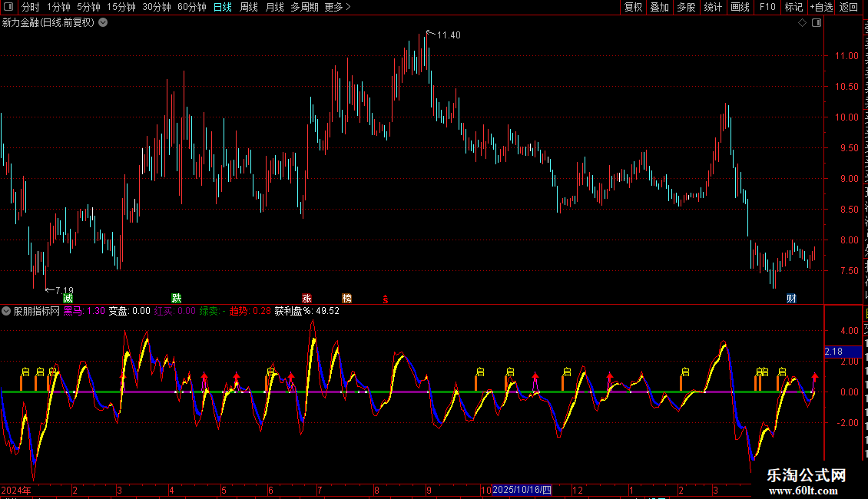Click the 2024年 label on time axis

(16, 490)
